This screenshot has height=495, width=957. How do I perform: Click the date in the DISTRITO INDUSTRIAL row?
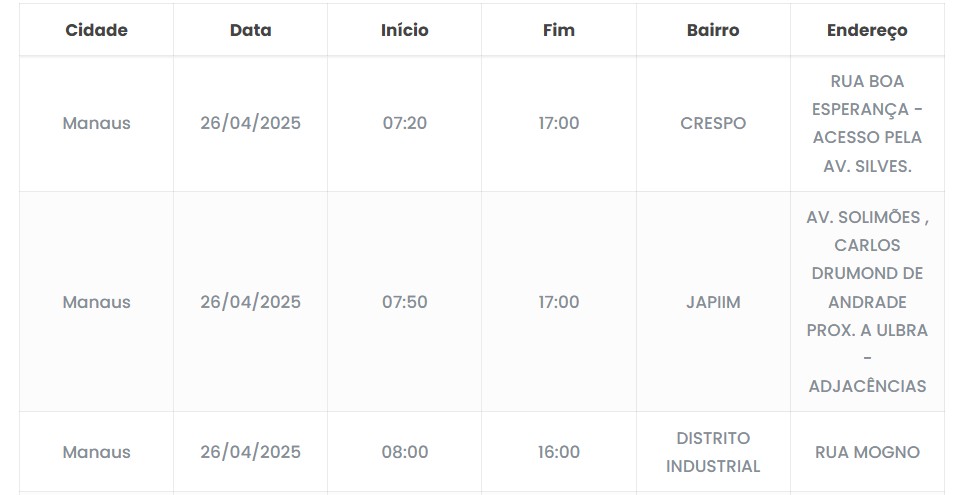click(x=250, y=452)
